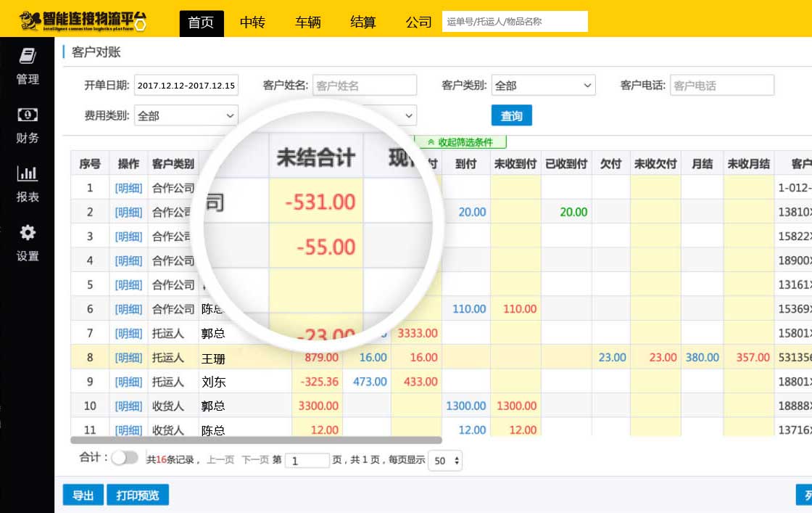Switch to the 车辆 top tab

point(307,22)
